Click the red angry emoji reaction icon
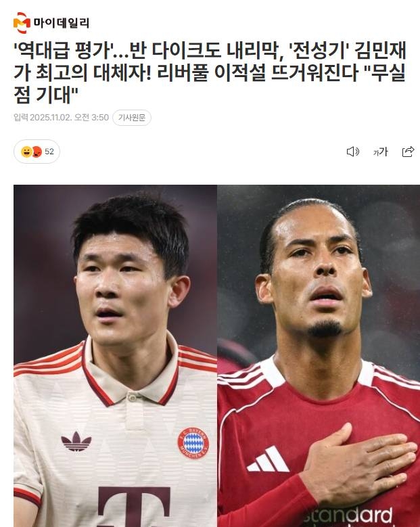The height and width of the screenshot is (527, 420). [37, 152]
